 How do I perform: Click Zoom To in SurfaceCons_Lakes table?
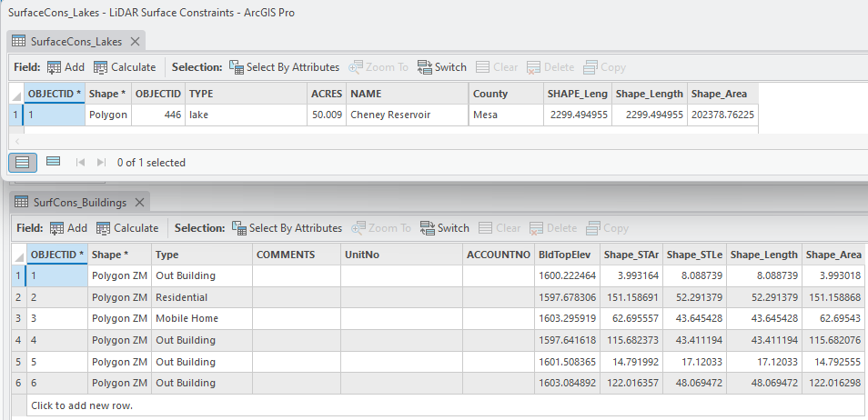[378, 67]
